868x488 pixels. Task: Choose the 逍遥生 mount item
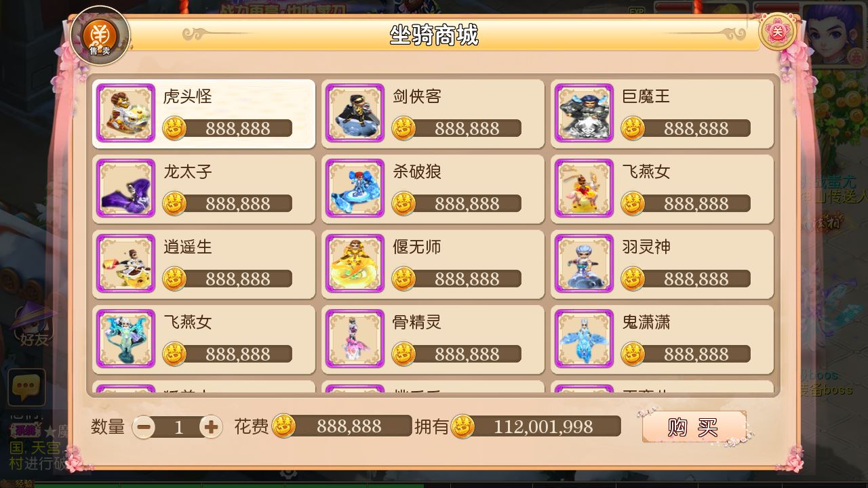(x=204, y=264)
